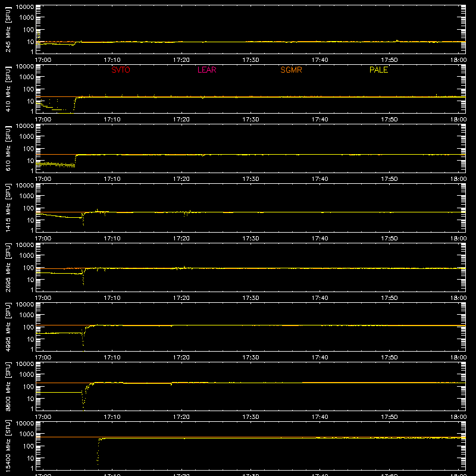Click the 1000 tick label on 4995 MHz axis
Viewport: 476px width, 476px height.
(x=27, y=315)
